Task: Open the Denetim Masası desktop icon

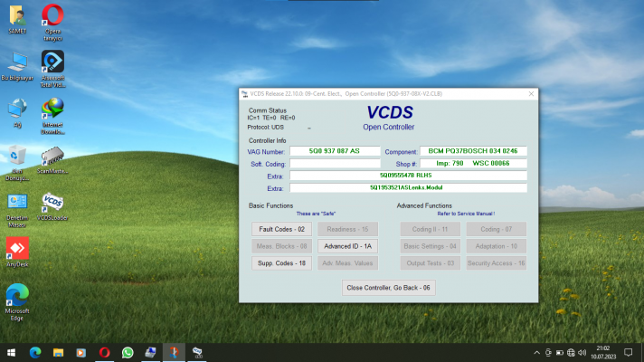Action: (17, 210)
